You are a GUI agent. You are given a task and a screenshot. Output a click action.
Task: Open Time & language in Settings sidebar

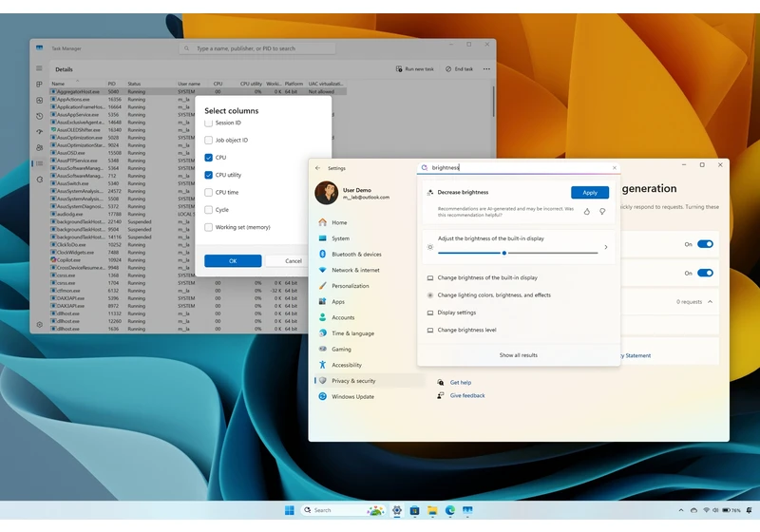(370, 333)
